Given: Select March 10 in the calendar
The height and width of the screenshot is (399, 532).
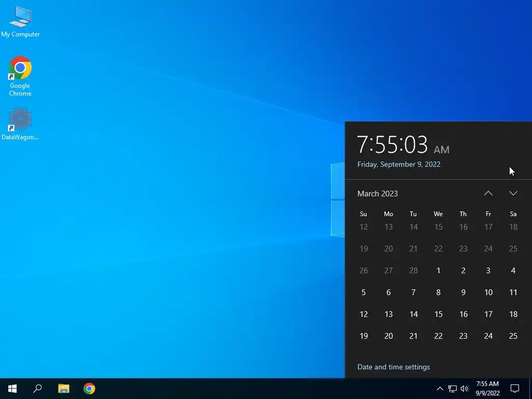Looking at the screenshot, I should pos(488,292).
